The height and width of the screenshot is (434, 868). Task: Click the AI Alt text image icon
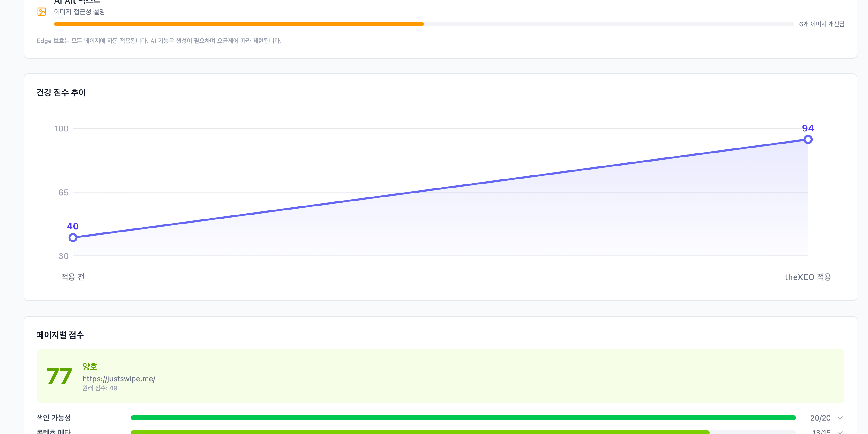click(x=42, y=12)
